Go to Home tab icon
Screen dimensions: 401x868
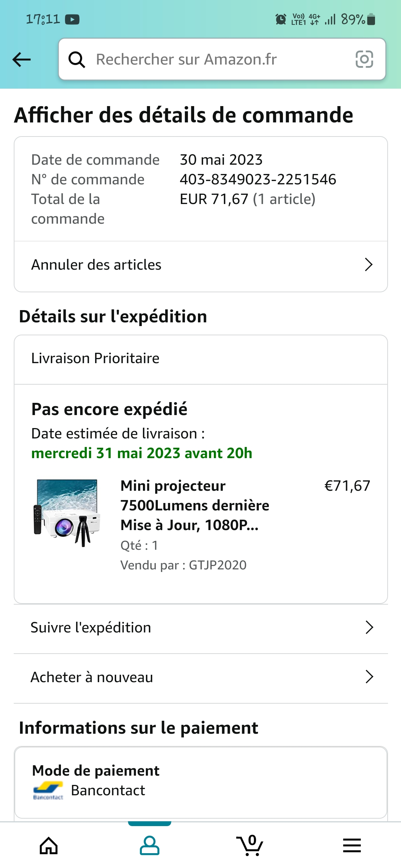click(x=49, y=846)
